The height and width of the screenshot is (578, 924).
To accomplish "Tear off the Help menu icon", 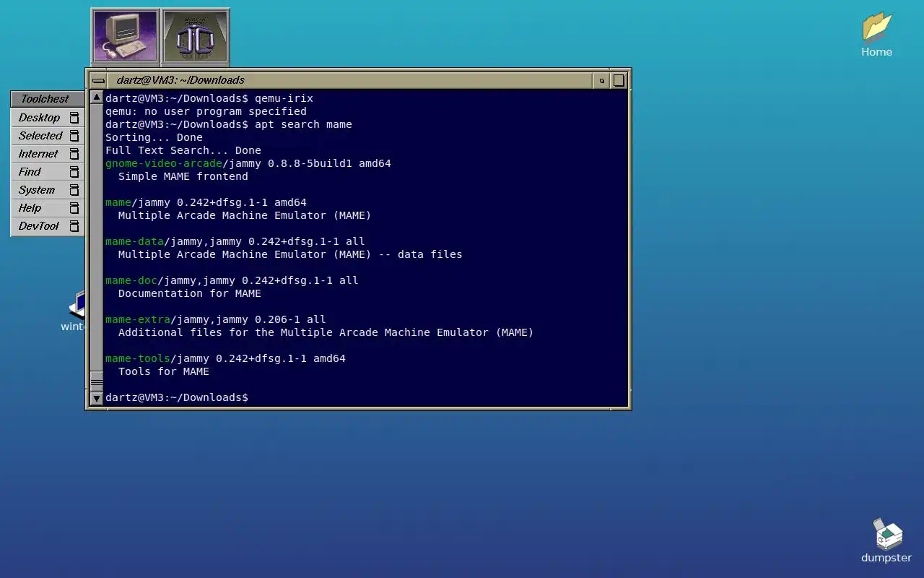I will tap(74, 208).
